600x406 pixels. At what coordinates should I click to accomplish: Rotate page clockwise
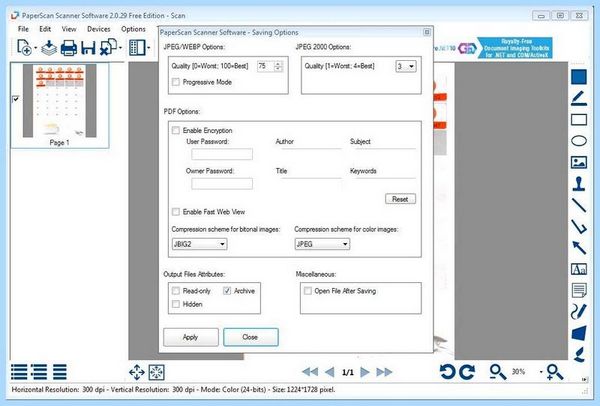(x=467, y=372)
